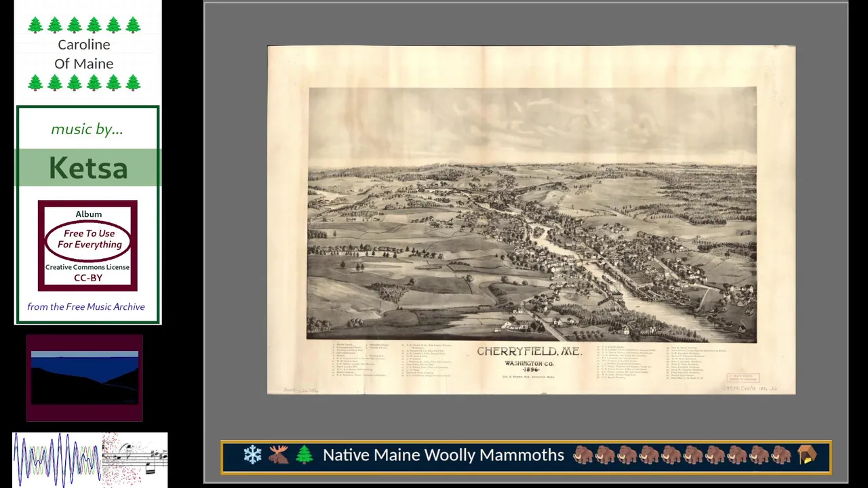Click the stamp box at map's lower right corner

(743, 378)
